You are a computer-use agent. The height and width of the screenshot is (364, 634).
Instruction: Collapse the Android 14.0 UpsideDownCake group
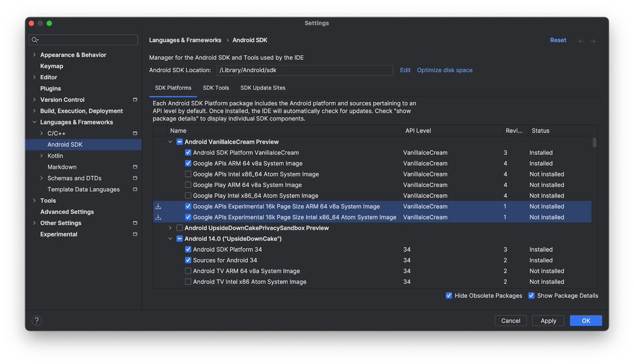coord(170,239)
